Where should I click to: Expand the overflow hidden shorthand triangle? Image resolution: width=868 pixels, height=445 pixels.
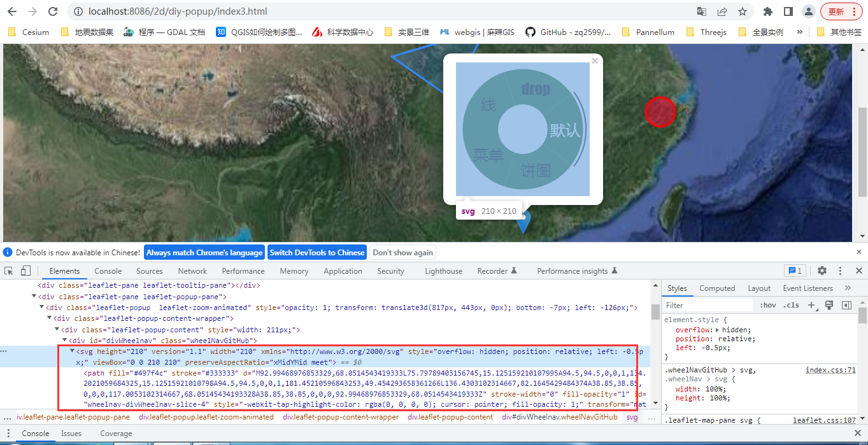tap(718, 330)
